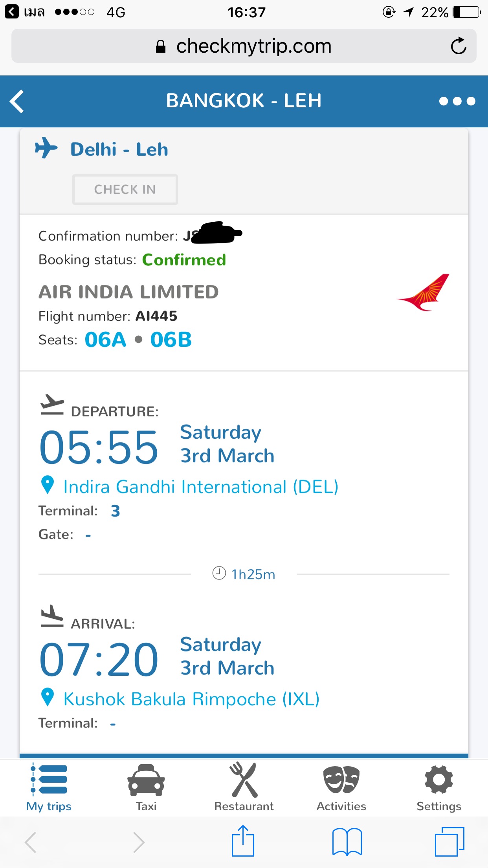Show Safari open tabs icon

click(x=449, y=842)
